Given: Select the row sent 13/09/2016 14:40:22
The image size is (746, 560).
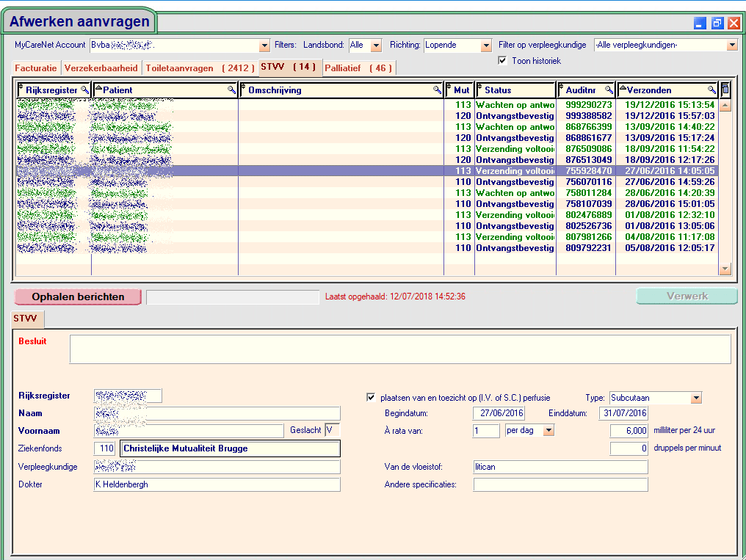Looking at the screenshot, I should [x=367, y=127].
